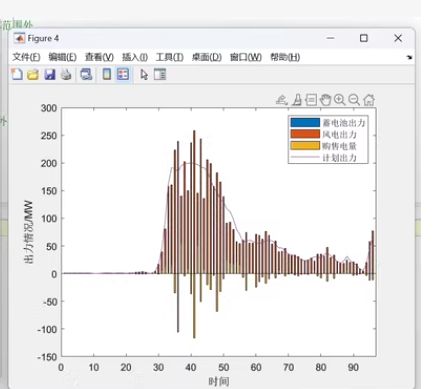Screen dimensions: 434x389
Task: Activate the Edit Plot arrow tool
Action: pos(144,74)
